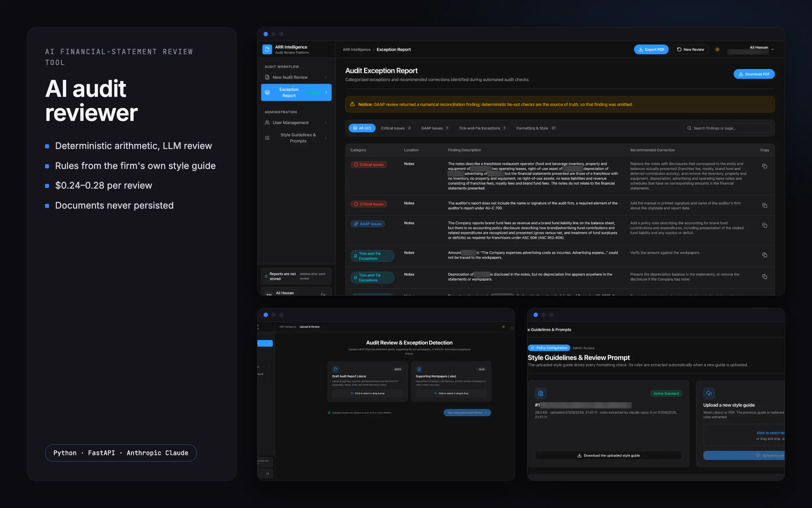Image resolution: width=812 pixels, height=508 pixels.
Task: Click the sliders icon beside Style Guidelines & Prompts
Action: [267, 138]
